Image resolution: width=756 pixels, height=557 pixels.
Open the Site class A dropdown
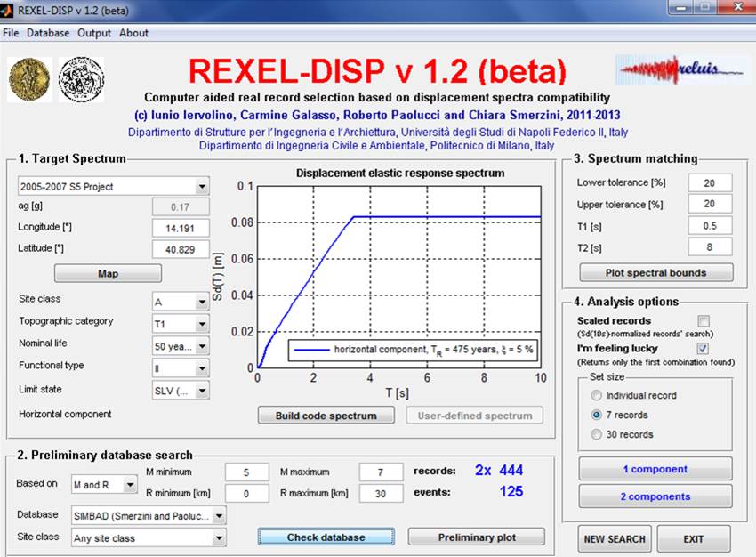[203, 302]
